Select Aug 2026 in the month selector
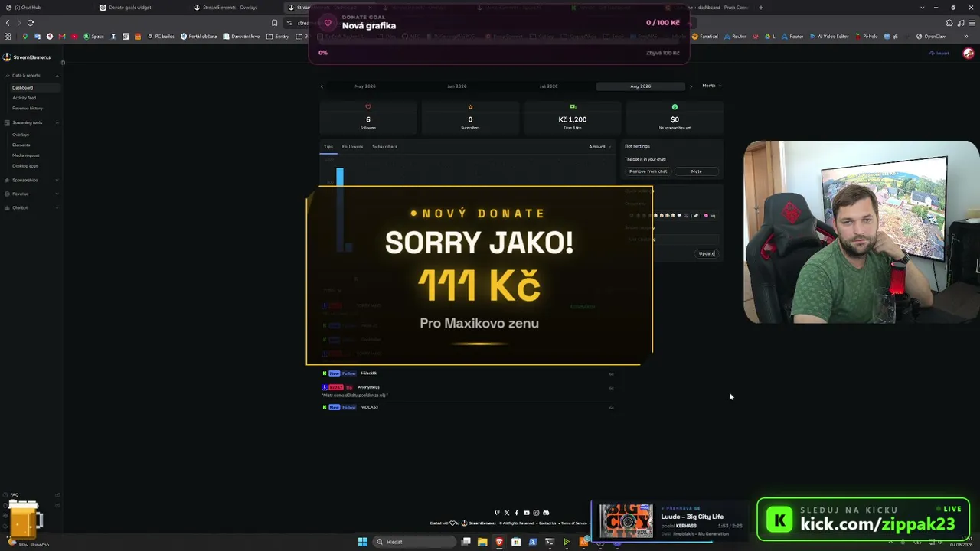Screen dimensions: 980x551 [641, 86]
